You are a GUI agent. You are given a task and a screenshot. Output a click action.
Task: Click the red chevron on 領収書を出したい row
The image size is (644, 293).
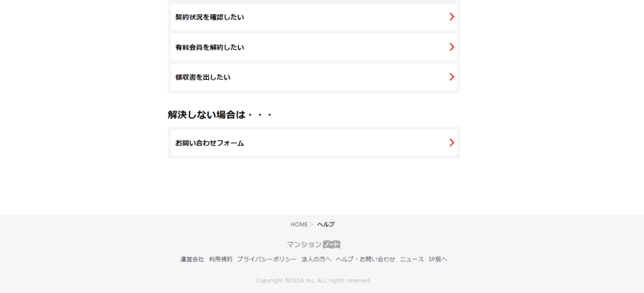452,77
